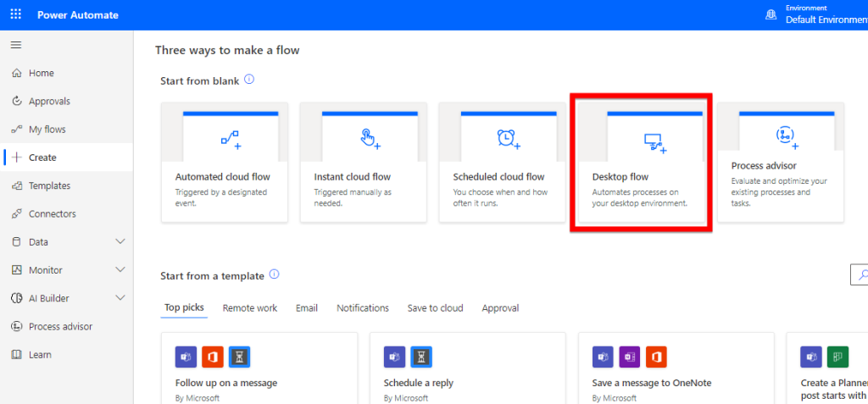Switch to the Top picks tab
This screenshot has height=404, width=868.
(184, 307)
